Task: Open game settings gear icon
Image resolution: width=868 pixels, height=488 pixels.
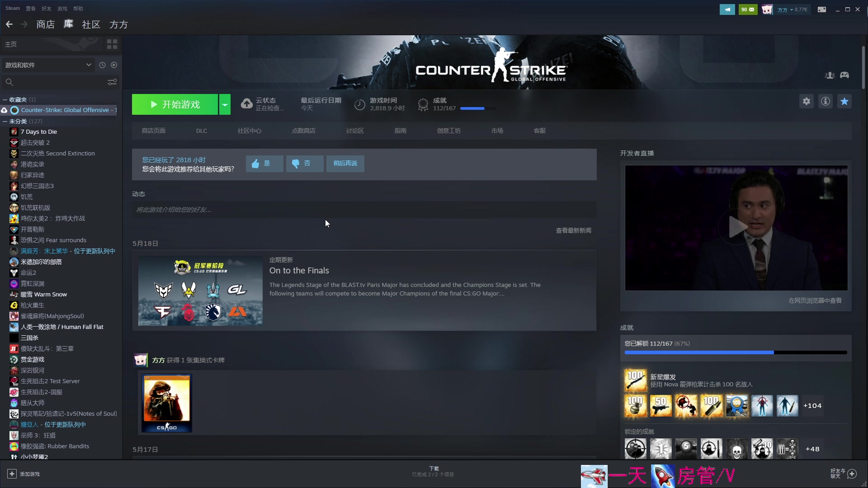Action: 807,101
